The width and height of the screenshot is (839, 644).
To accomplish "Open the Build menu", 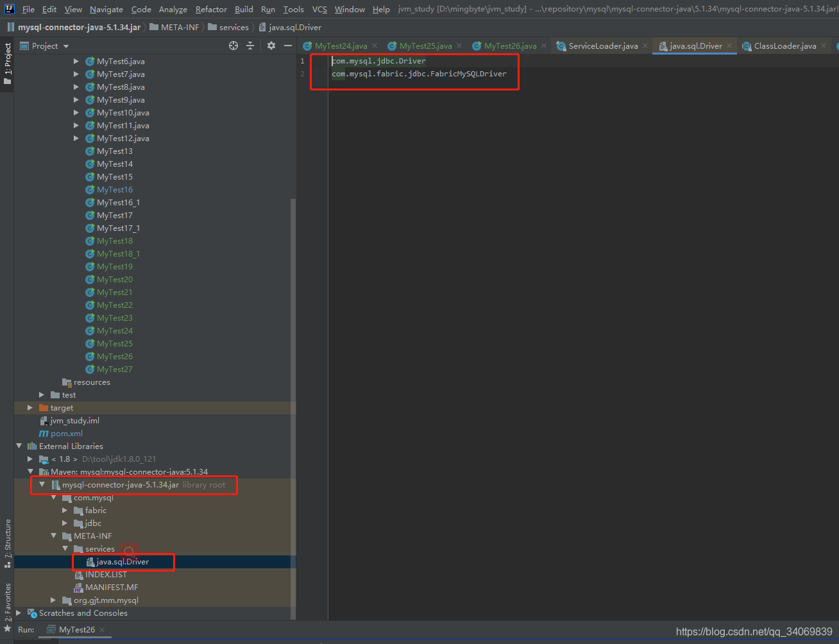I will tap(244, 9).
